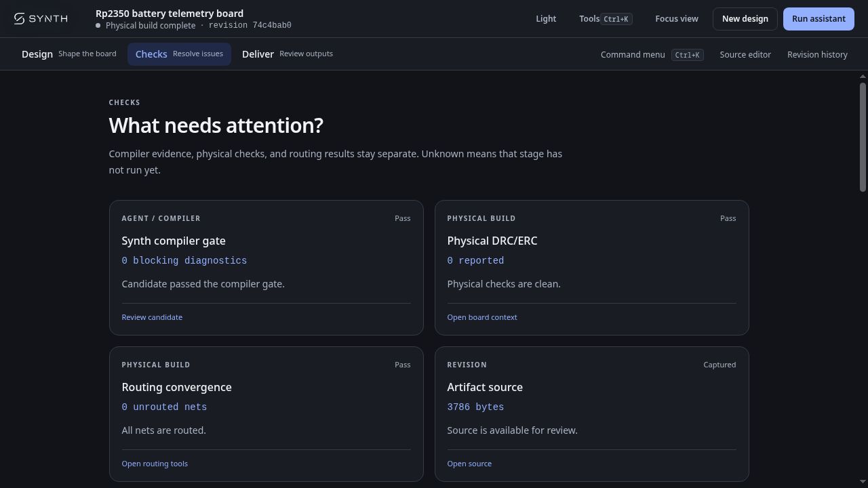
Task: Open board context link
Action: 482,317
